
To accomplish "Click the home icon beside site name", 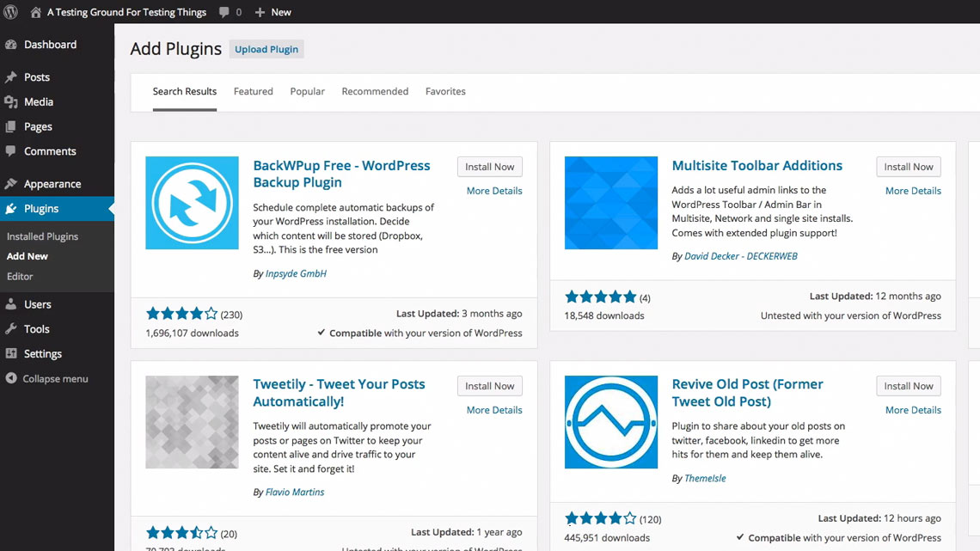I will point(35,12).
